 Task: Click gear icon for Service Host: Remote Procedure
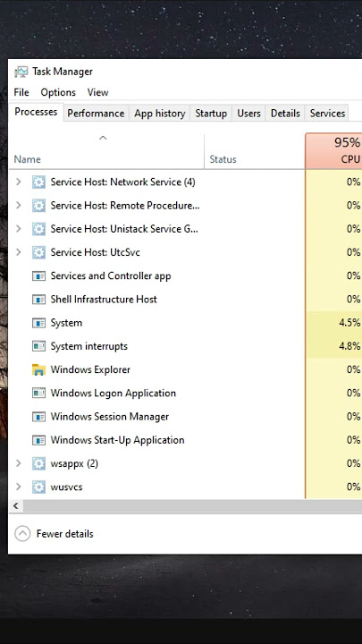coord(38,206)
